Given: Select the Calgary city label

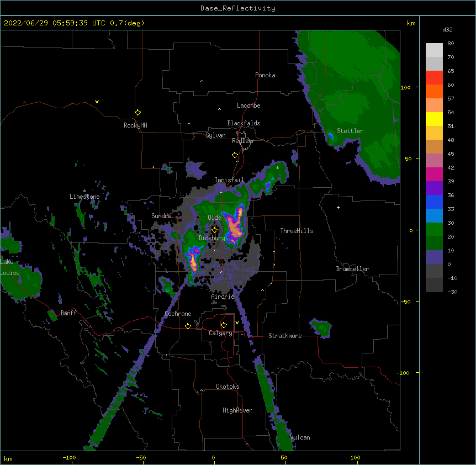Looking at the screenshot, I should [220, 333].
